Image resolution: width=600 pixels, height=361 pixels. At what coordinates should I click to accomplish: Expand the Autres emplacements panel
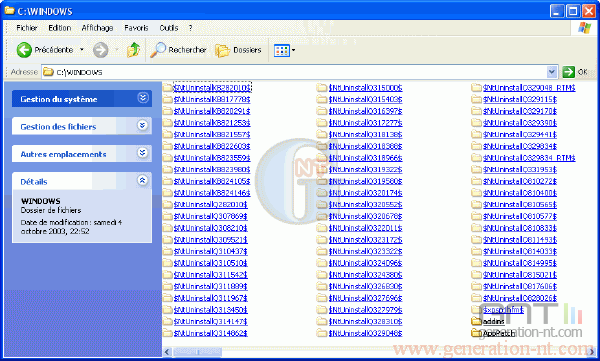click(x=143, y=153)
